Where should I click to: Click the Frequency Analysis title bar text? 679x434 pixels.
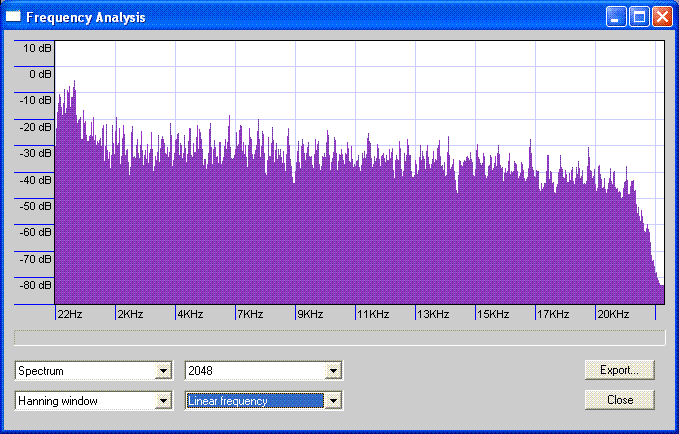tap(86, 17)
